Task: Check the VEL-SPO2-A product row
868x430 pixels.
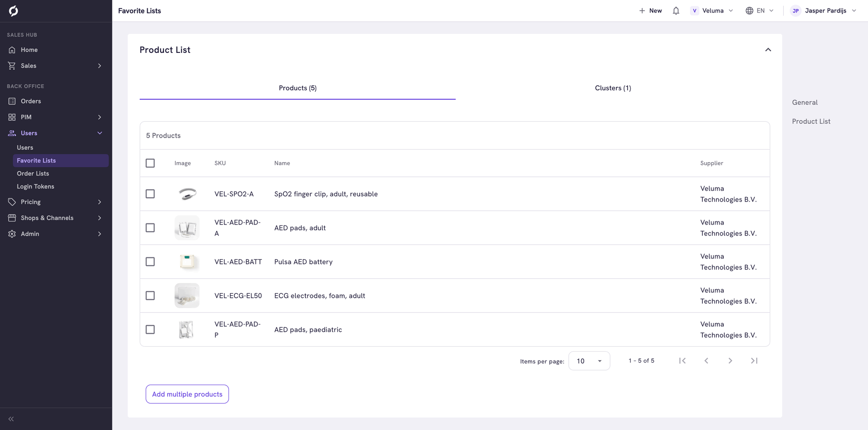Action: coord(150,194)
